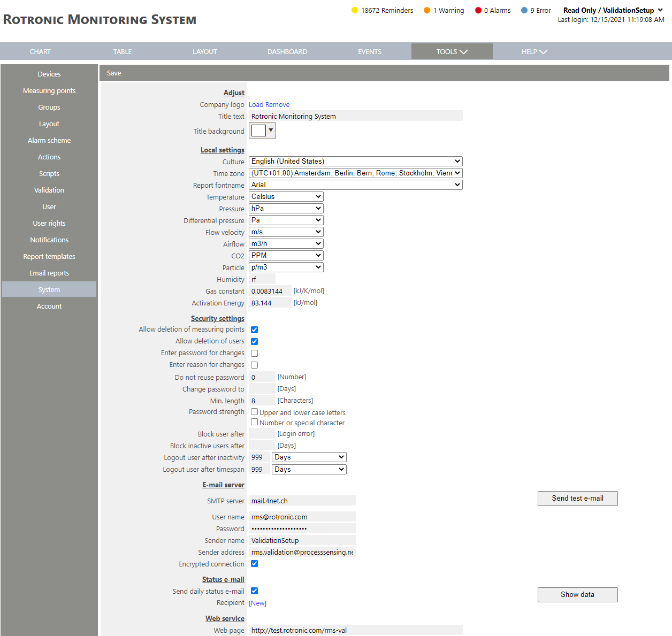
Task: Enable Enter reason for changes
Action: [x=255, y=365]
